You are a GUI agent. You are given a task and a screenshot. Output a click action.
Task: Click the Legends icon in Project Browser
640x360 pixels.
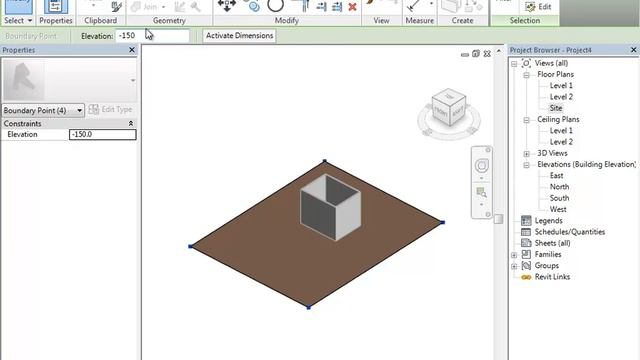526,220
